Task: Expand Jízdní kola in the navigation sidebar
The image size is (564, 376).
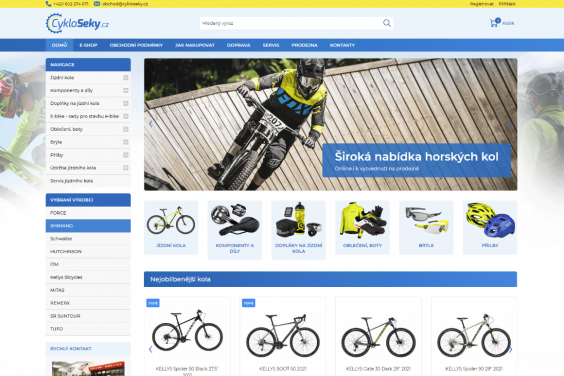Action: tap(126, 78)
